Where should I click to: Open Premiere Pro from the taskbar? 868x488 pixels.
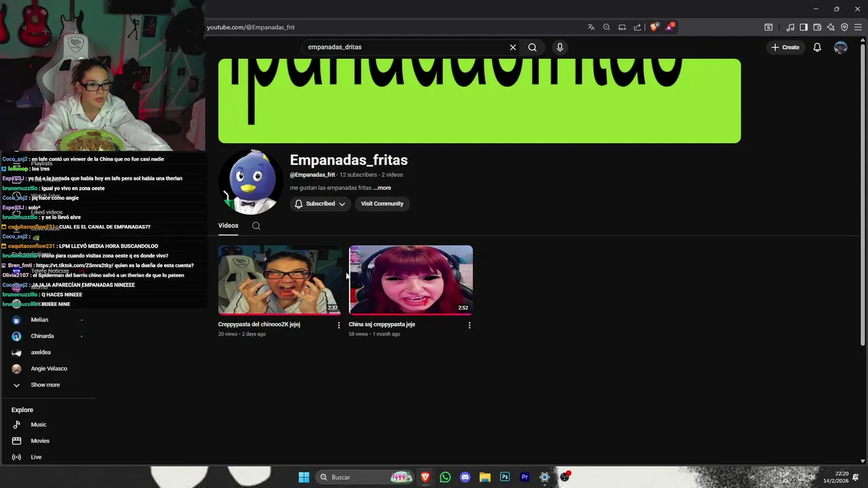tap(524, 477)
